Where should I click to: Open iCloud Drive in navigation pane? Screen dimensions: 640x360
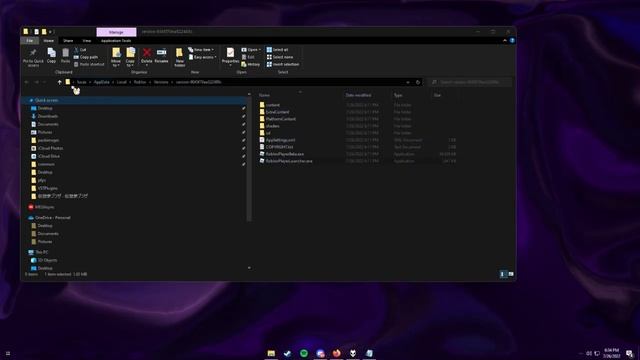coord(49,156)
